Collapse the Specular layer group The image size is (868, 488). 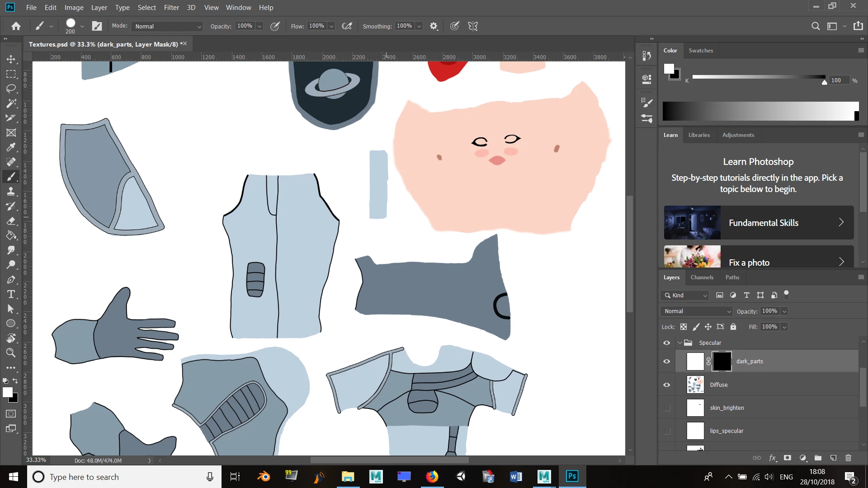coord(679,343)
